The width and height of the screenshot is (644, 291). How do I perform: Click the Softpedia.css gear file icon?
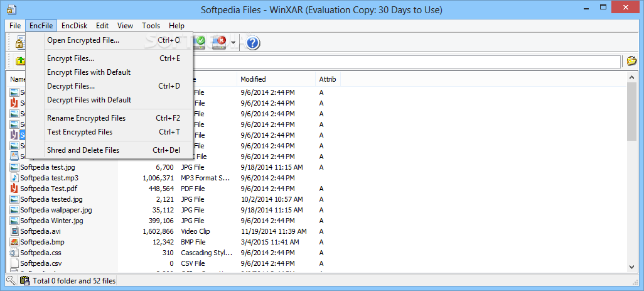pyautogui.click(x=14, y=253)
